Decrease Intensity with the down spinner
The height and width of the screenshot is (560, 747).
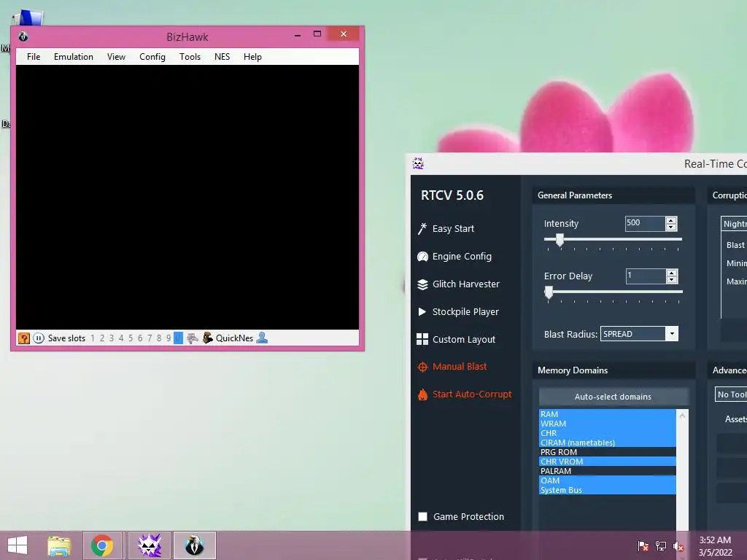[x=671, y=227]
